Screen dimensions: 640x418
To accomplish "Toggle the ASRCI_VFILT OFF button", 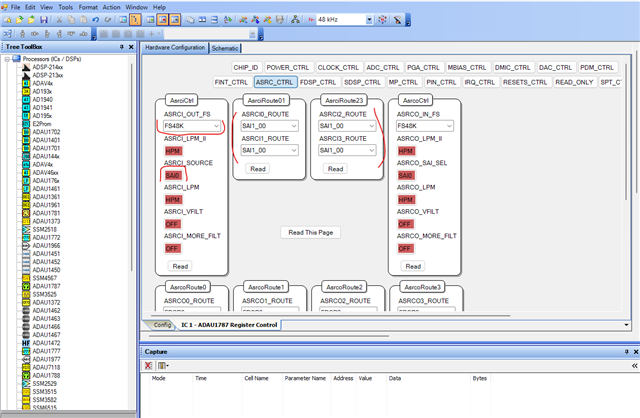I will tap(173, 224).
